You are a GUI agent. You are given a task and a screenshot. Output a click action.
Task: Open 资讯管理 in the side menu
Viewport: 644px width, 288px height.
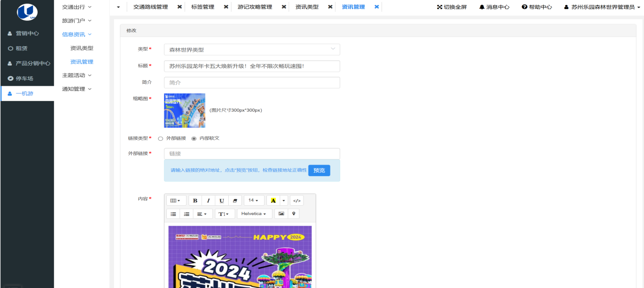[82, 62]
